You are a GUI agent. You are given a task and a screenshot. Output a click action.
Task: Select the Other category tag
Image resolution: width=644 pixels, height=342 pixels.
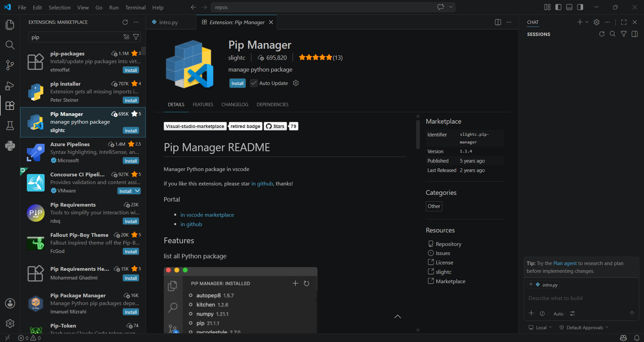pos(434,206)
